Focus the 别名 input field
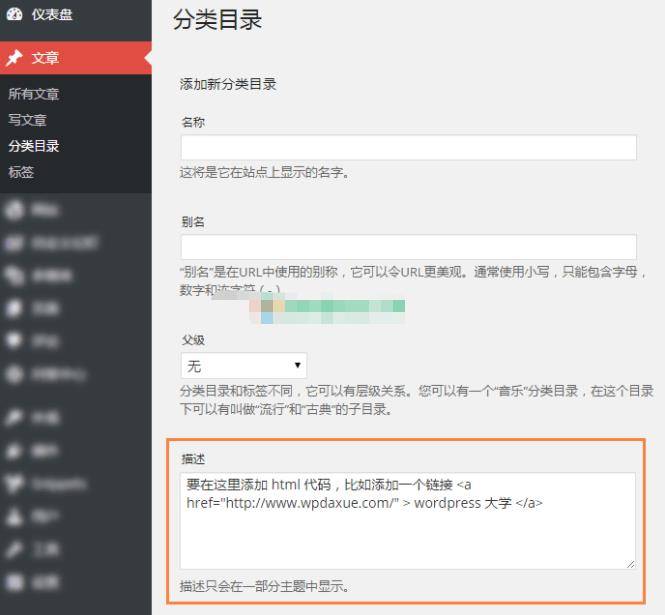Viewport: 665px width, 615px height. click(x=408, y=247)
